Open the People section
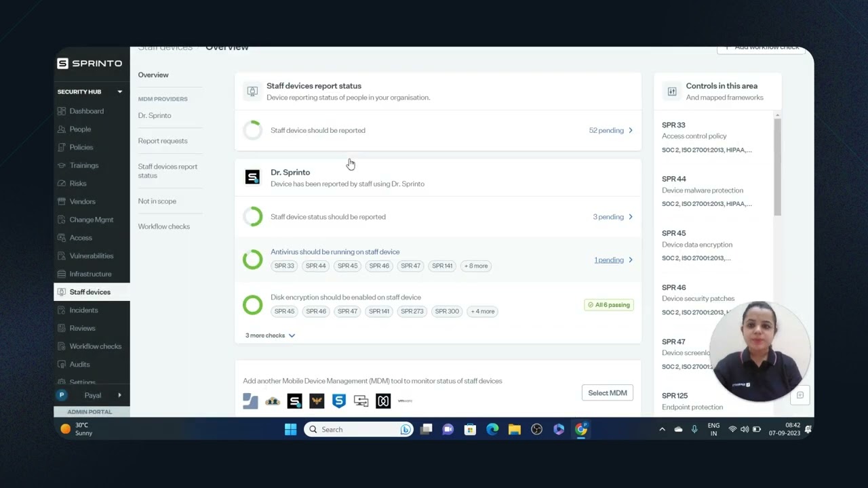Viewport: 868px width, 488px height. tap(80, 129)
